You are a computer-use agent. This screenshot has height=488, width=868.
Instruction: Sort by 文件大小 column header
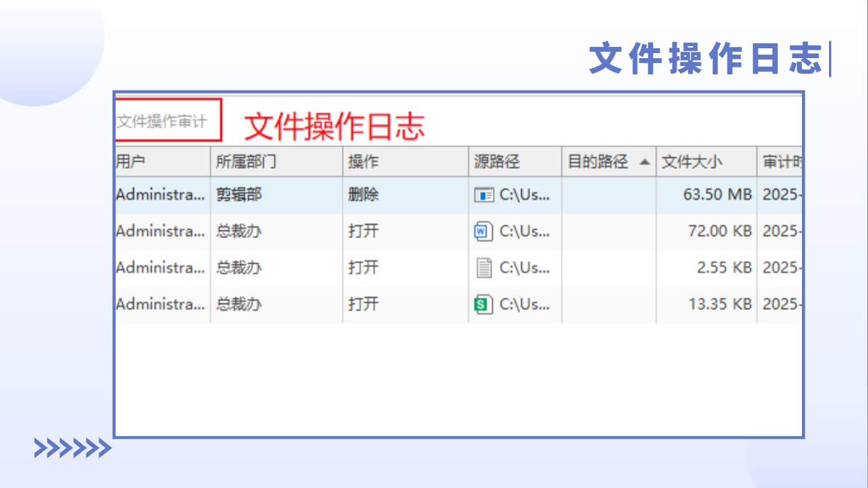706,162
